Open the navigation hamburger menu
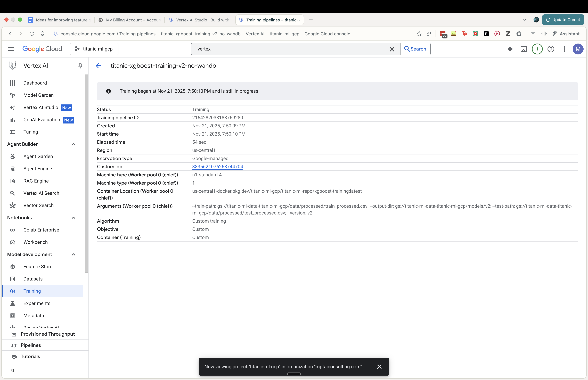Image resolution: width=588 pixels, height=380 pixels. pos(11,49)
